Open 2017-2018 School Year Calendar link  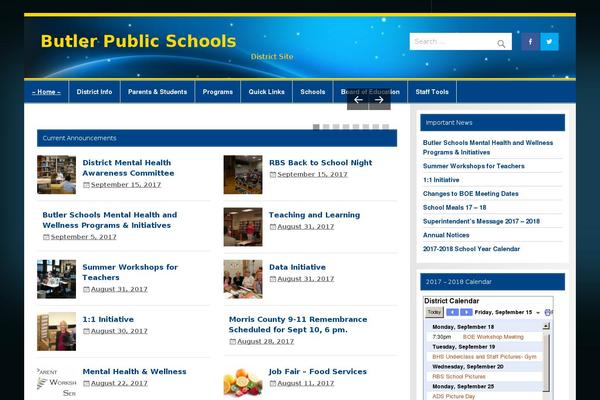471,249
